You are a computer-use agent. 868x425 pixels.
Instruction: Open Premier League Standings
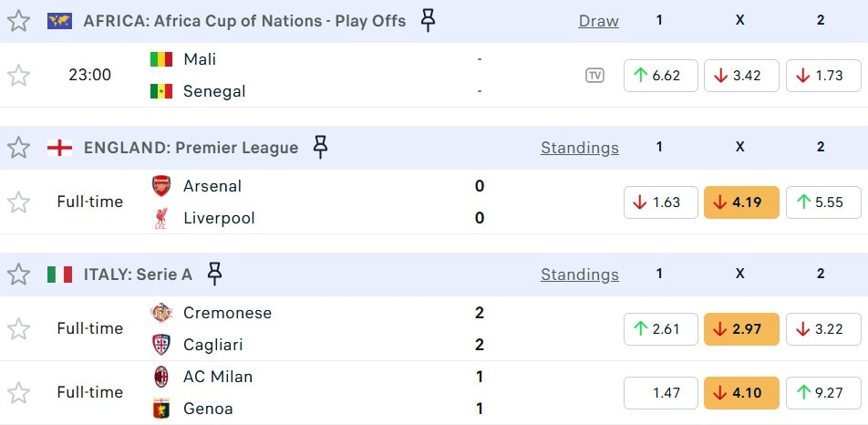pyautogui.click(x=579, y=147)
